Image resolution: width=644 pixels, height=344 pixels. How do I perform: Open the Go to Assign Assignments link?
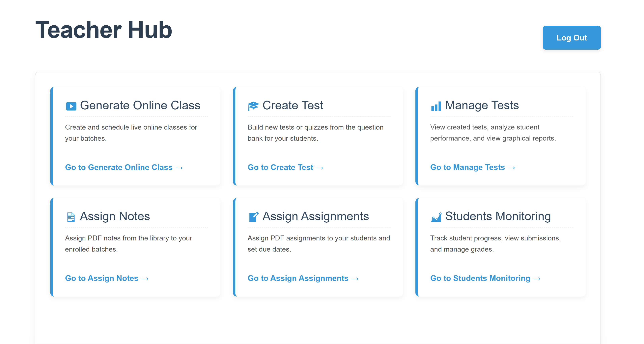(x=297, y=278)
